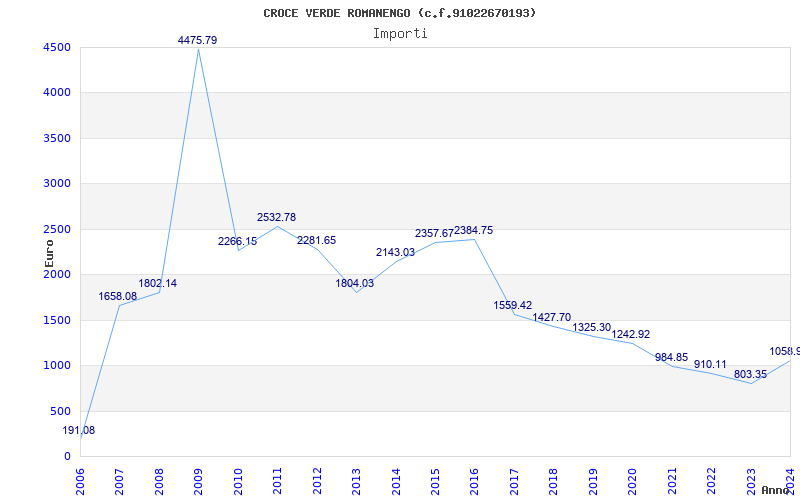
Task: Click the 2013 year label
Action: click(x=356, y=481)
